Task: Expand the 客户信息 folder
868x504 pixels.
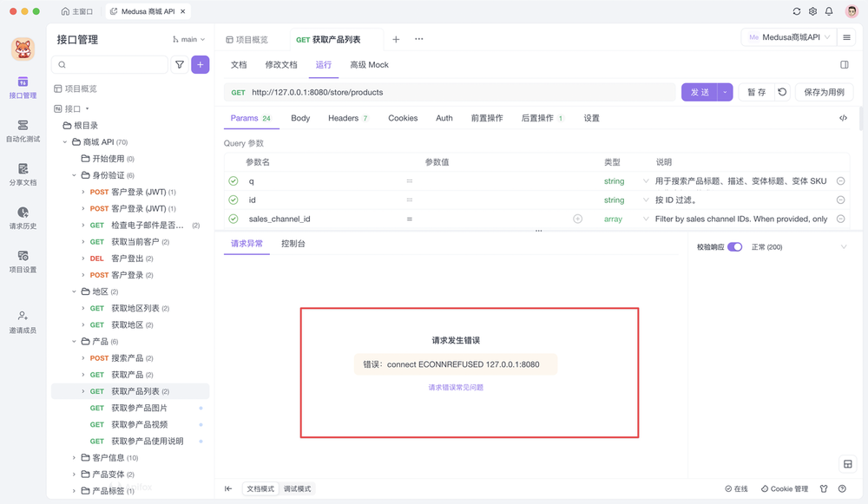Action: [x=74, y=457]
